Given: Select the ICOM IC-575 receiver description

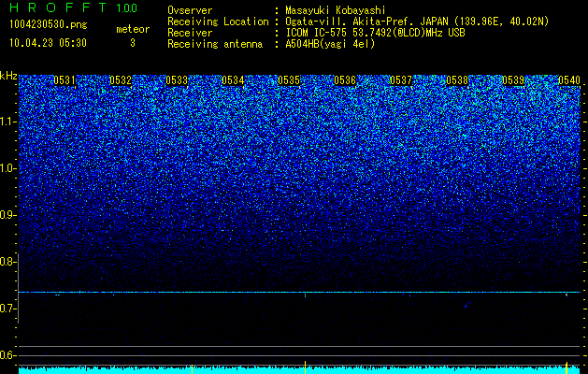Looking at the screenshot, I should click(x=375, y=33).
